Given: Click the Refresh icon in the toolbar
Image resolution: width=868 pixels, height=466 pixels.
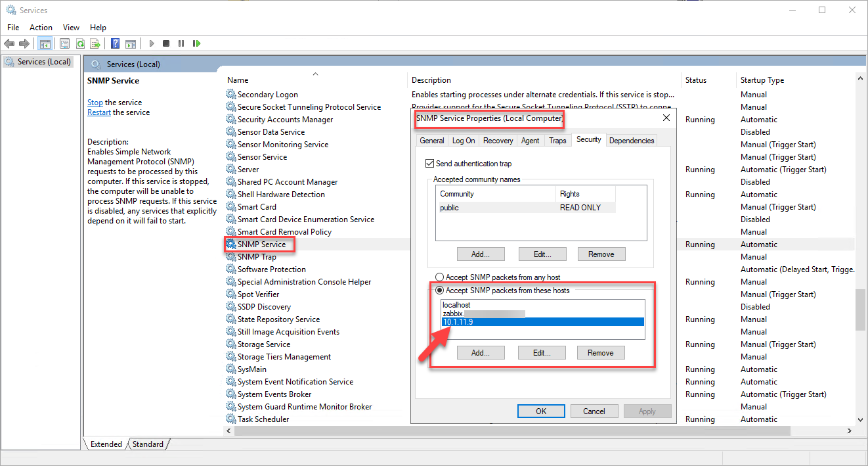Looking at the screenshot, I should pos(80,43).
